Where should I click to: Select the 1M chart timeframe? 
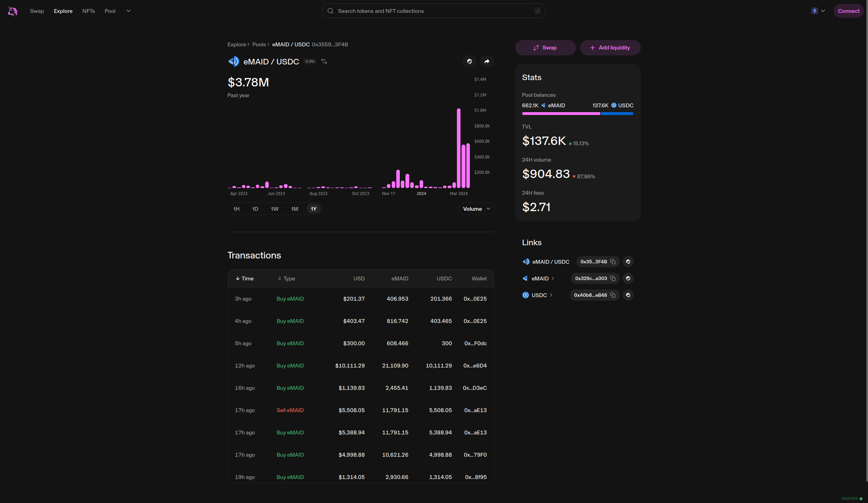click(x=294, y=209)
